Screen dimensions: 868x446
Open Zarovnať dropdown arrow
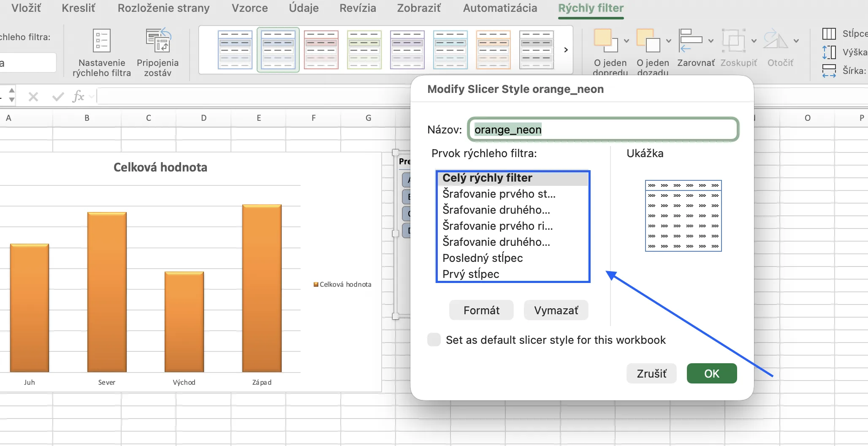coord(711,41)
